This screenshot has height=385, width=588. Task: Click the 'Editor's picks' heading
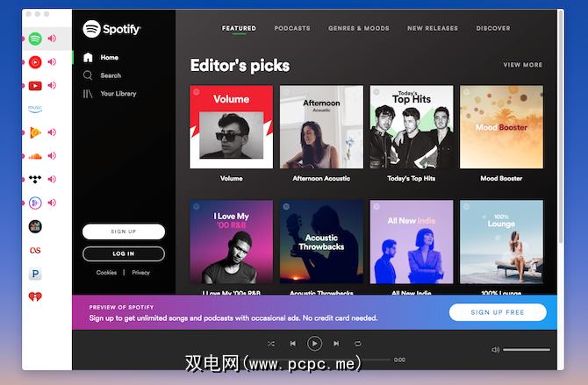pyautogui.click(x=240, y=66)
